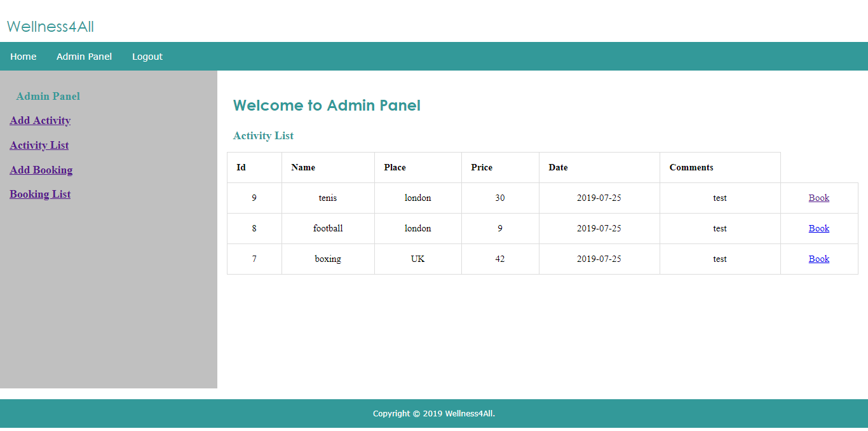Click the Price column header
The height and width of the screenshot is (431, 868).
click(500, 168)
